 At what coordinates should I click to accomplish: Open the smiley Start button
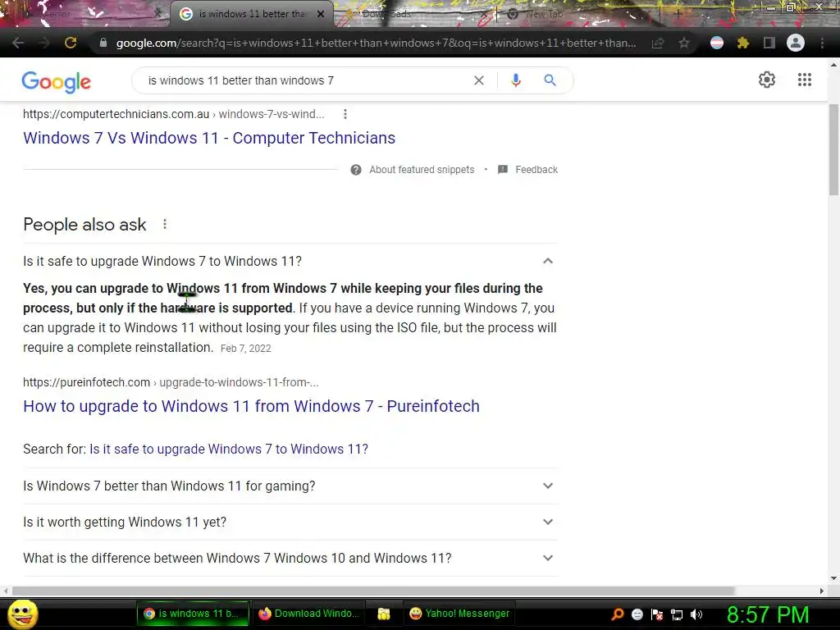pyautogui.click(x=22, y=614)
